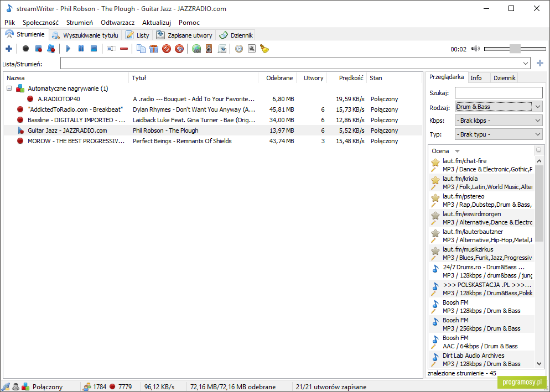This screenshot has width=550, height=392.
Task: Sort by Utwory column header
Action: pos(312,78)
